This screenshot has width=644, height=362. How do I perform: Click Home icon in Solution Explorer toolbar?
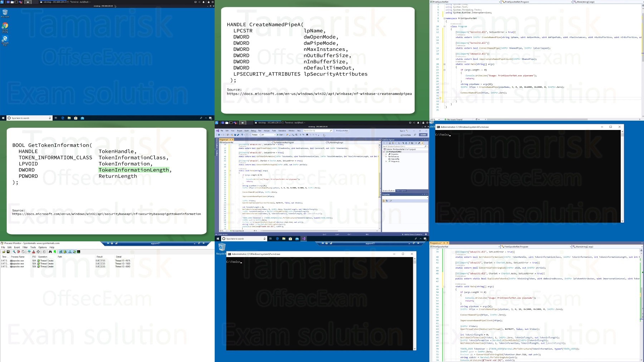point(390,143)
